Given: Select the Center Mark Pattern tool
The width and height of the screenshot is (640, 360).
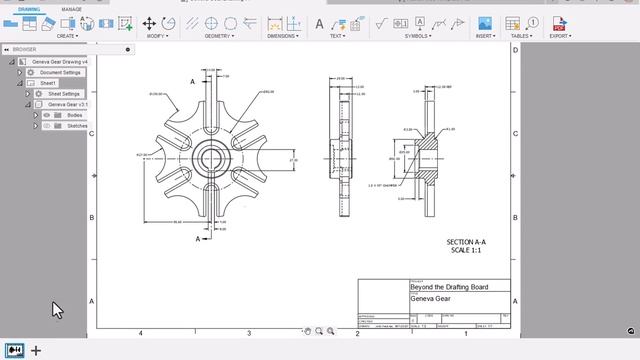Looking at the screenshot, I should (x=230, y=24).
